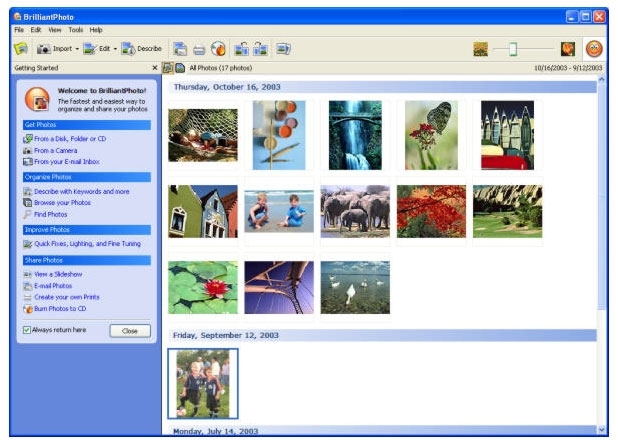Open the Edit dropdown arrow

coord(115,49)
